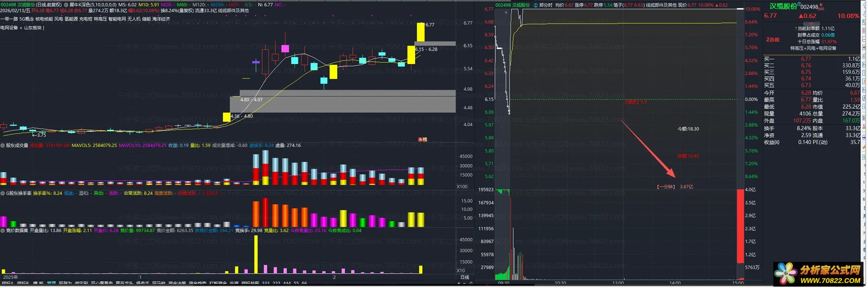Click the circled 1 badge after 汉缆股份 title
The width and height of the screenshot is (868, 288).
point(799,5)
